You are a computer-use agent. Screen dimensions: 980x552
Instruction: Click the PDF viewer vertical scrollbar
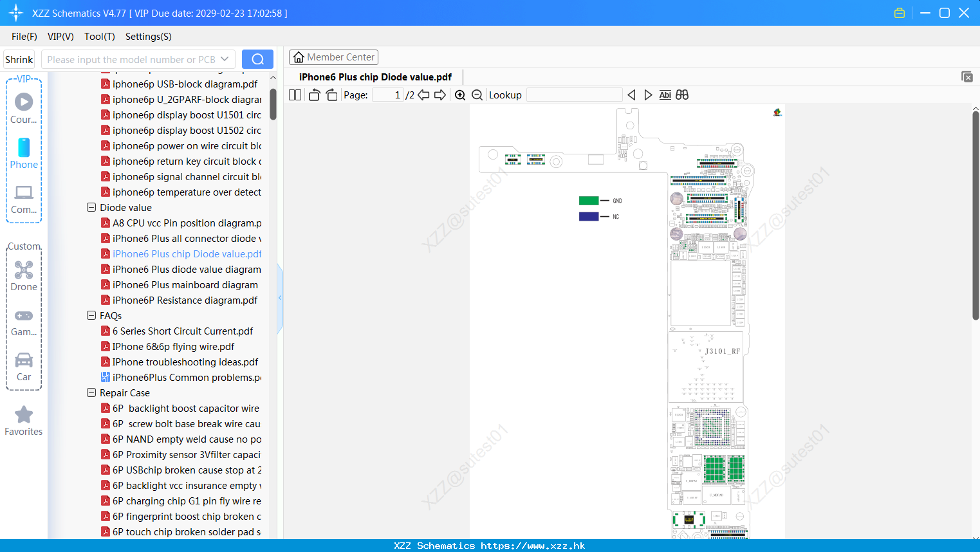click(x=975, y=216)
